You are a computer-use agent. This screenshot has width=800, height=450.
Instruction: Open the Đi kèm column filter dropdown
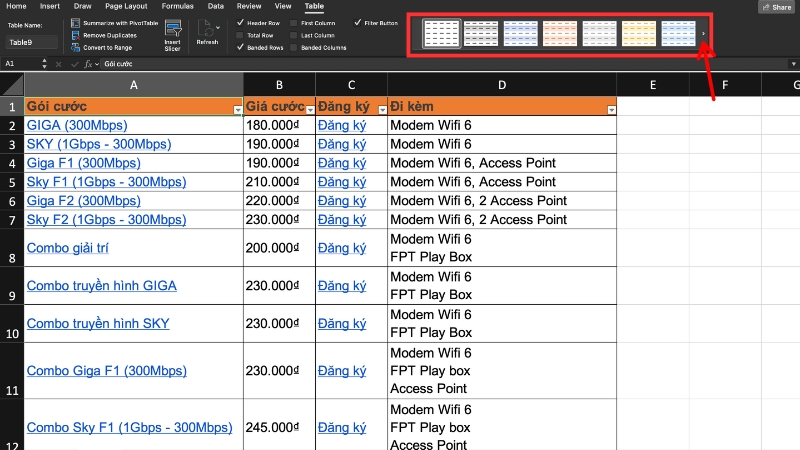[609, 108]
